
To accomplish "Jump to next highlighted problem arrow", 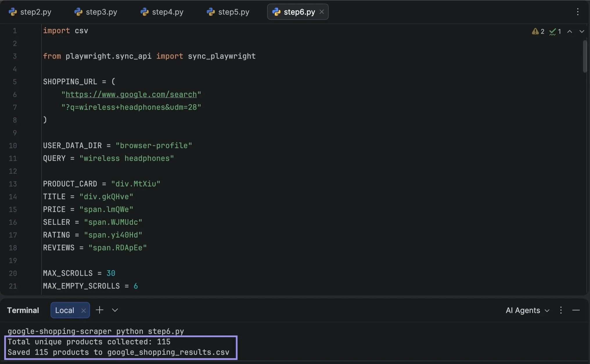I will pyautogui.click(x=582, y=31).
